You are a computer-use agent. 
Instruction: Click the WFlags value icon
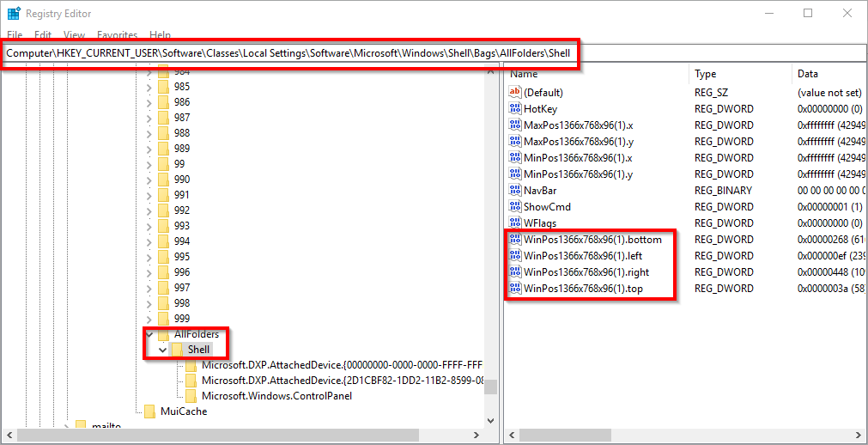pos(515,222)
